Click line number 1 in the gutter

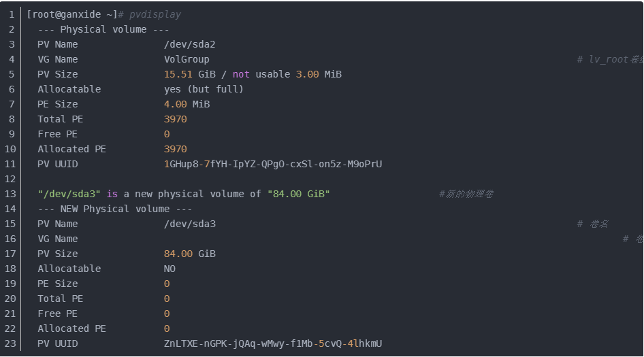coord(12,14)
